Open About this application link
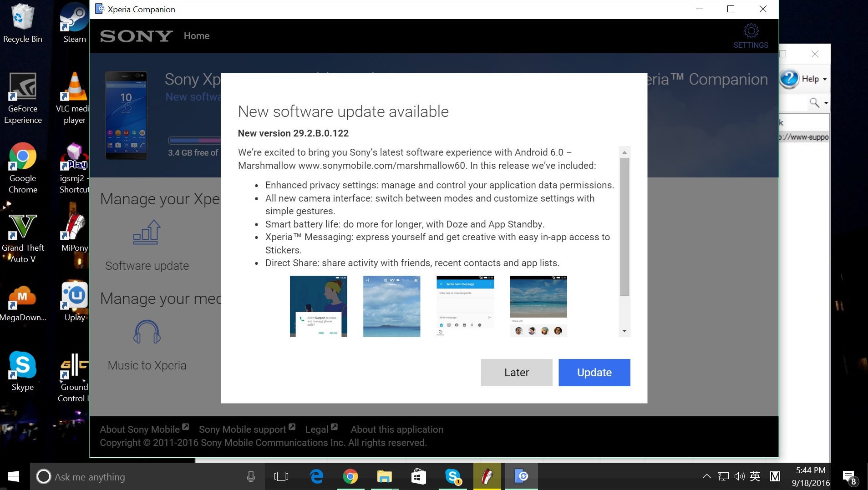 tap(397, 429)
